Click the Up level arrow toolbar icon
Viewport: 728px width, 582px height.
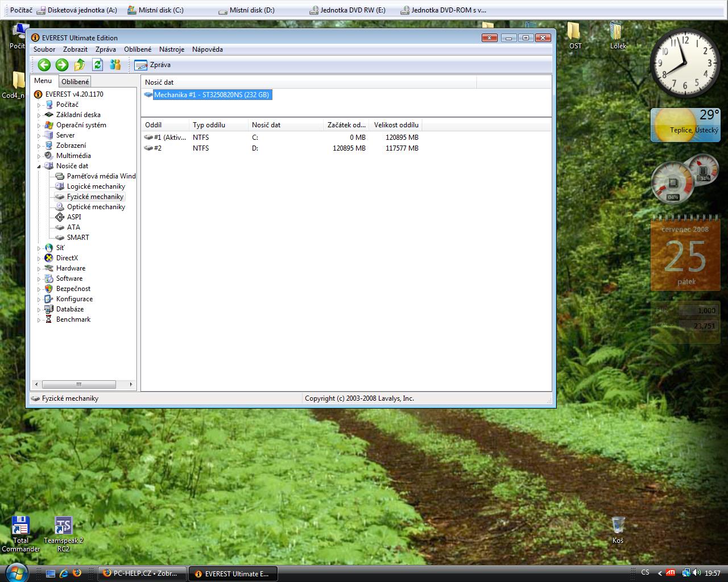coord(80,65)
